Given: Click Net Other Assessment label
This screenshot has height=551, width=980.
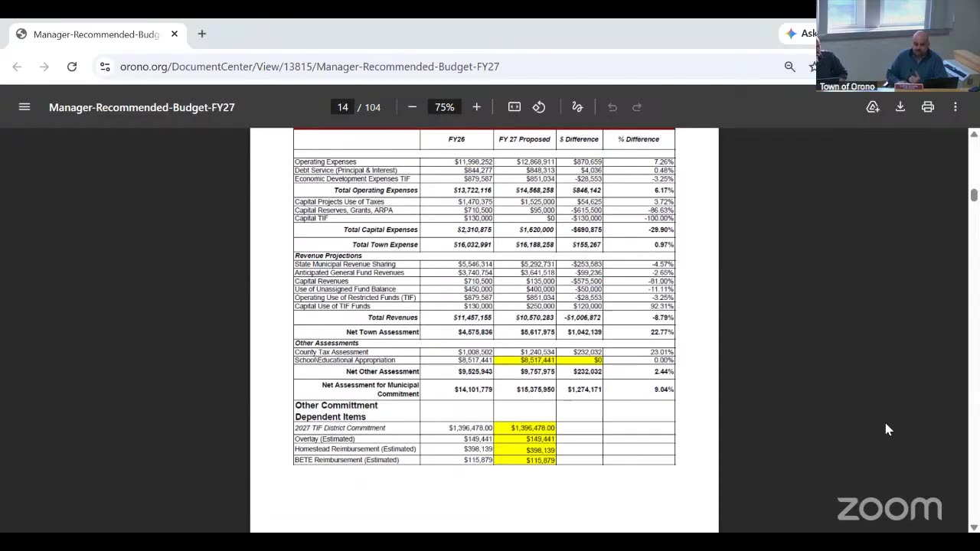Looking at the screenshot, I should pos(382,372).
